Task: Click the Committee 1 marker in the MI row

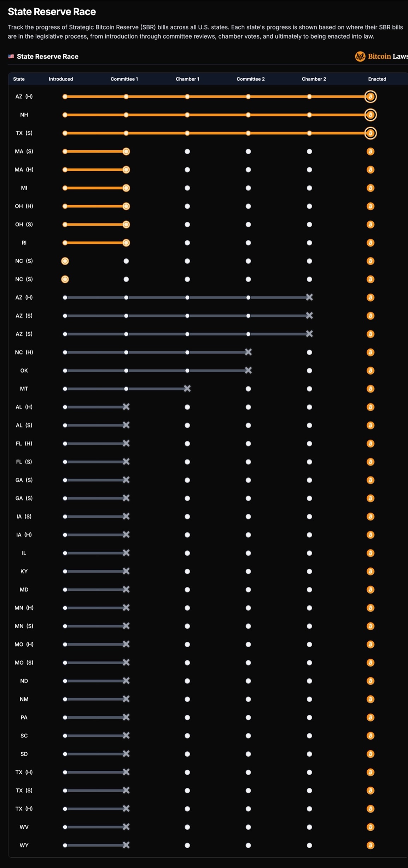Action: [126, 188]
